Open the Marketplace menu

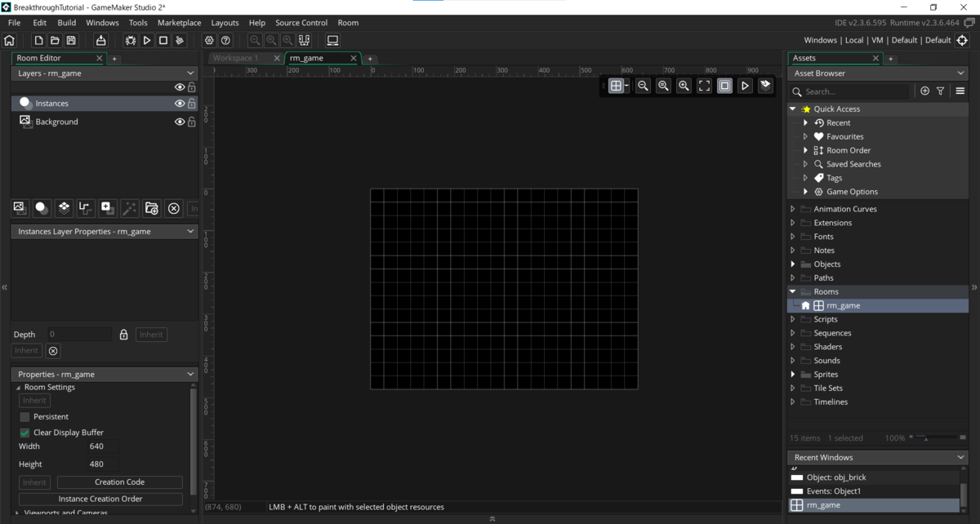coord(179,23)
